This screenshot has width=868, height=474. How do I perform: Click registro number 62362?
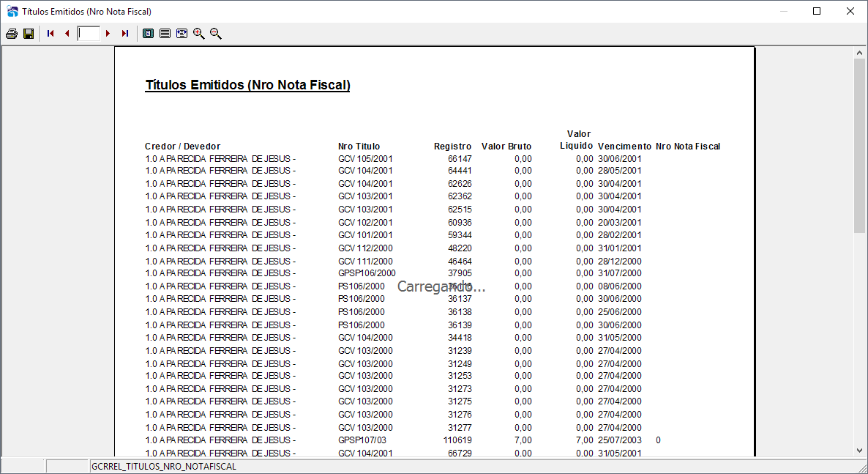pos(460,196)
